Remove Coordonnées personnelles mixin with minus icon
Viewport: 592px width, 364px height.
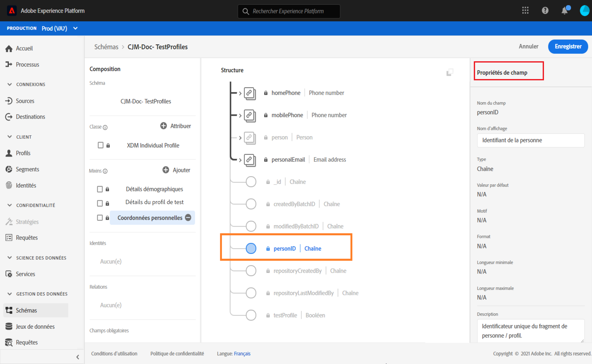188,218
